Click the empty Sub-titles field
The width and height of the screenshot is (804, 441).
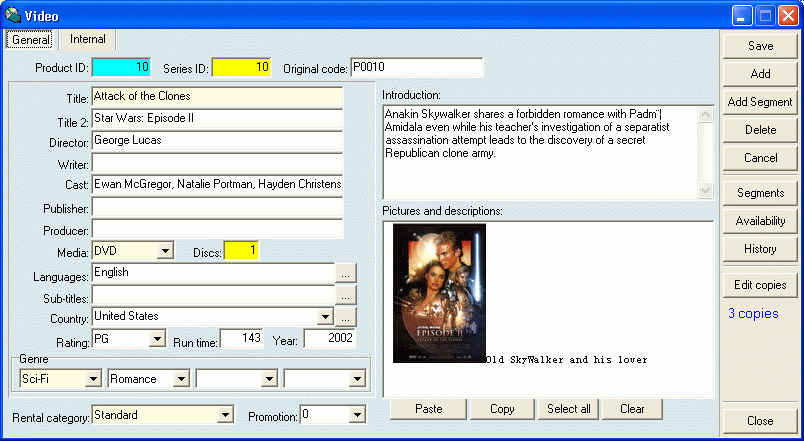[213, 295]
